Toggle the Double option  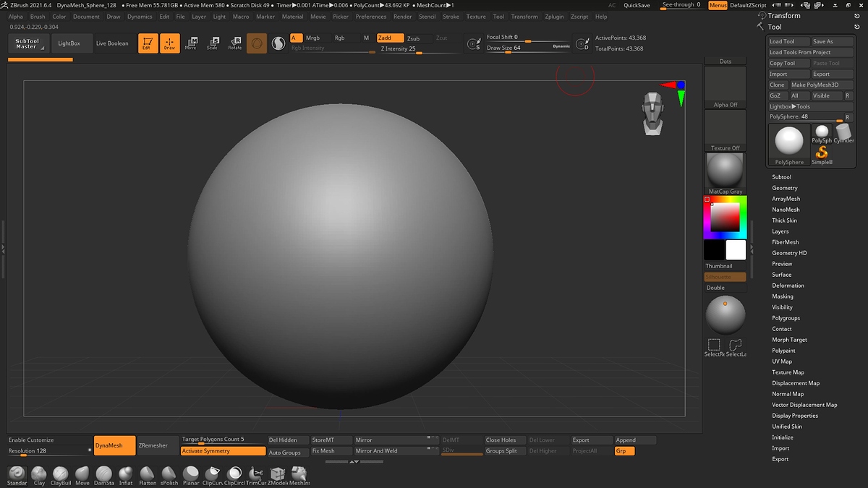(x=725, y=288)
